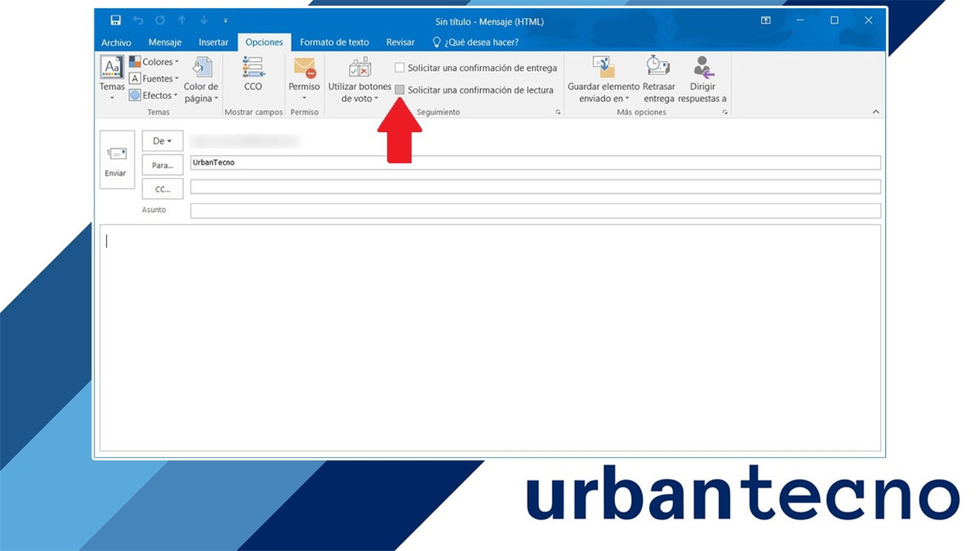Enable Solicitar una confirmación de lectura
The image size is (980, 551).
point(474,90)
